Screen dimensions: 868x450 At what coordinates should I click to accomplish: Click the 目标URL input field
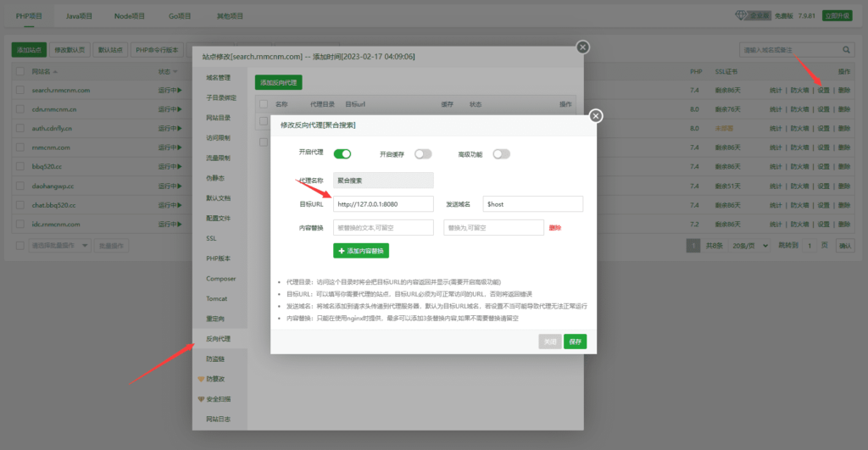tap(383, 203)
